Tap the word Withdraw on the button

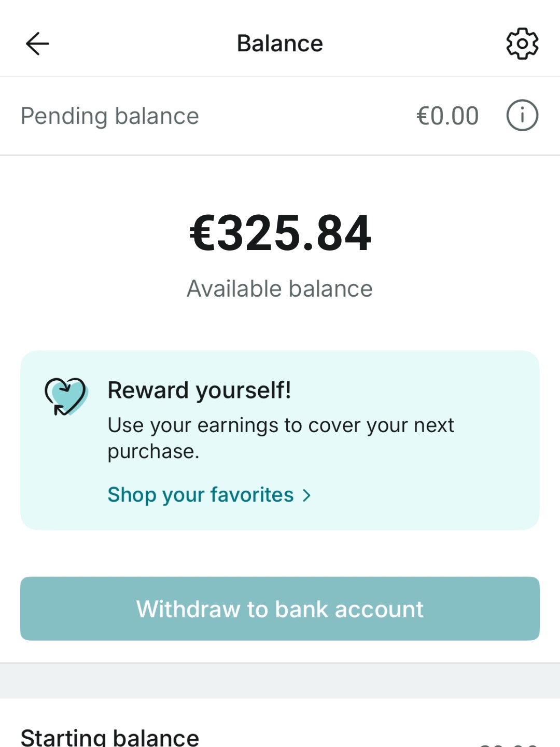point(188,609)
